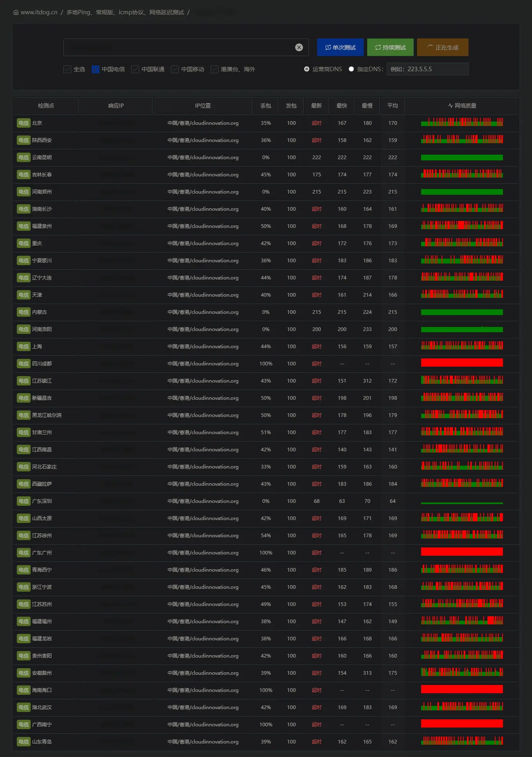Click the 电信 badge for 云南昆明 row

point(24,158)
